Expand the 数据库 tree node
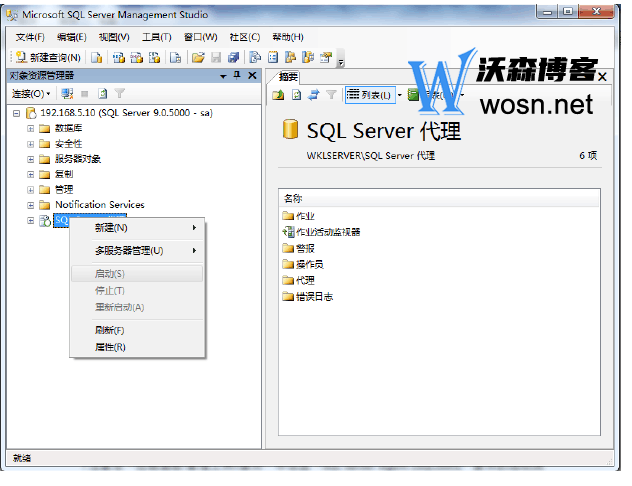The width and height of the screenshot is (632, 486). pyautogui.click(x=30, y=128)
